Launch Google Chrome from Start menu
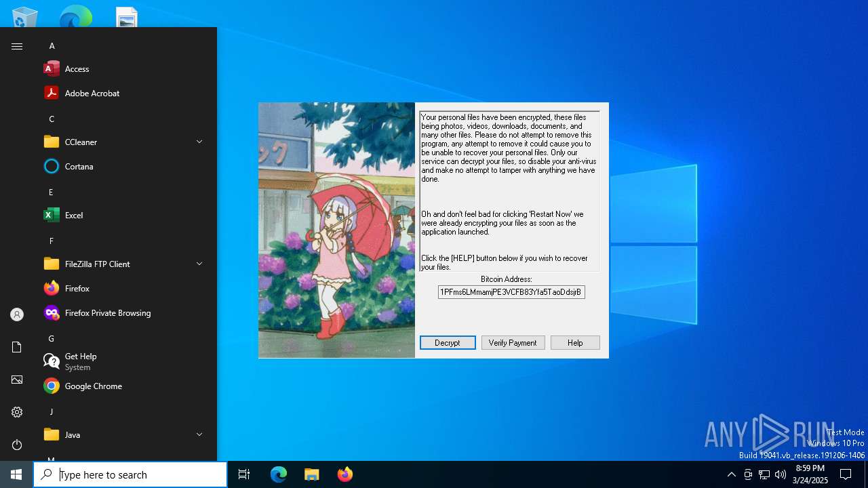Viewport: 868px width, 488px height. click(125, 386)
